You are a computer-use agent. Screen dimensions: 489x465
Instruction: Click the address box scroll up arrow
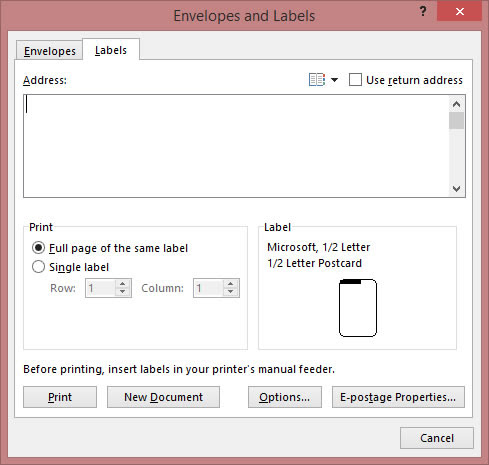click(x=456, y=104)
